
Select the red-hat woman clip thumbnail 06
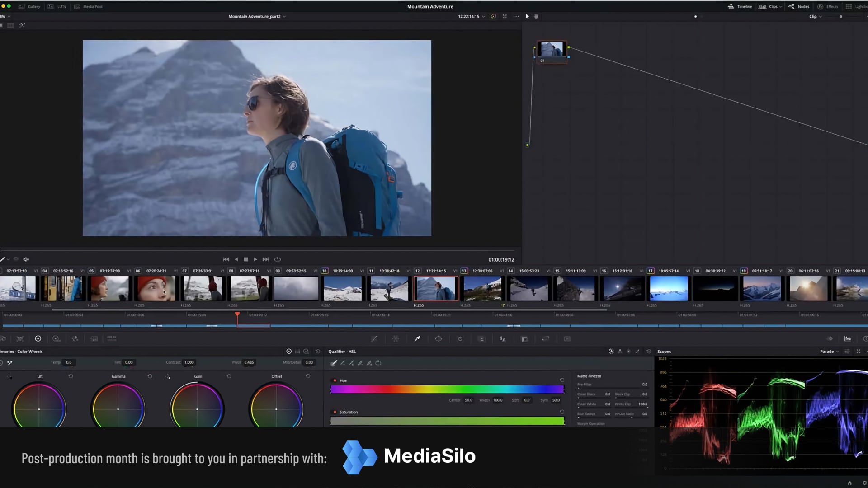[156, 289]
